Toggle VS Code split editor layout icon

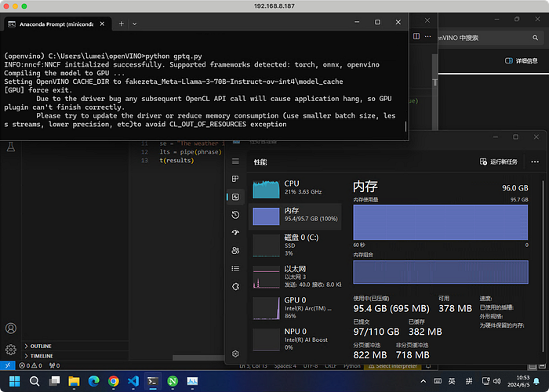(416, 36)
